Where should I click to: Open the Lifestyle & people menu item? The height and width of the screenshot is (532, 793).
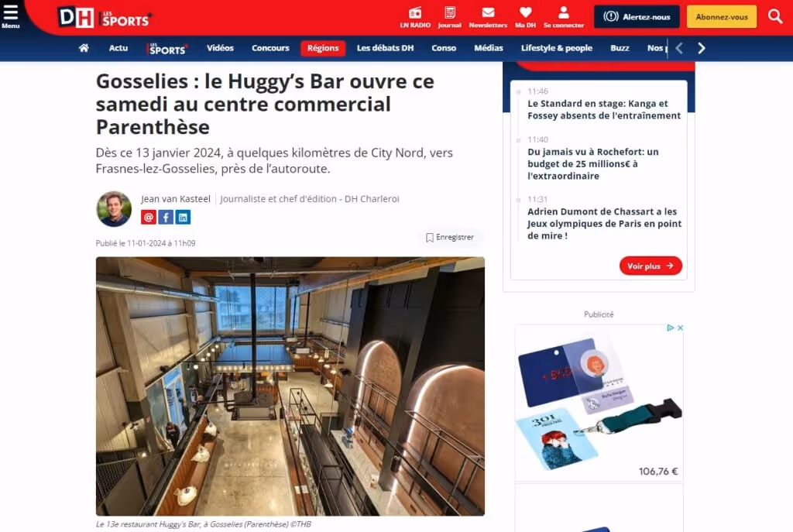pos(556,48)
